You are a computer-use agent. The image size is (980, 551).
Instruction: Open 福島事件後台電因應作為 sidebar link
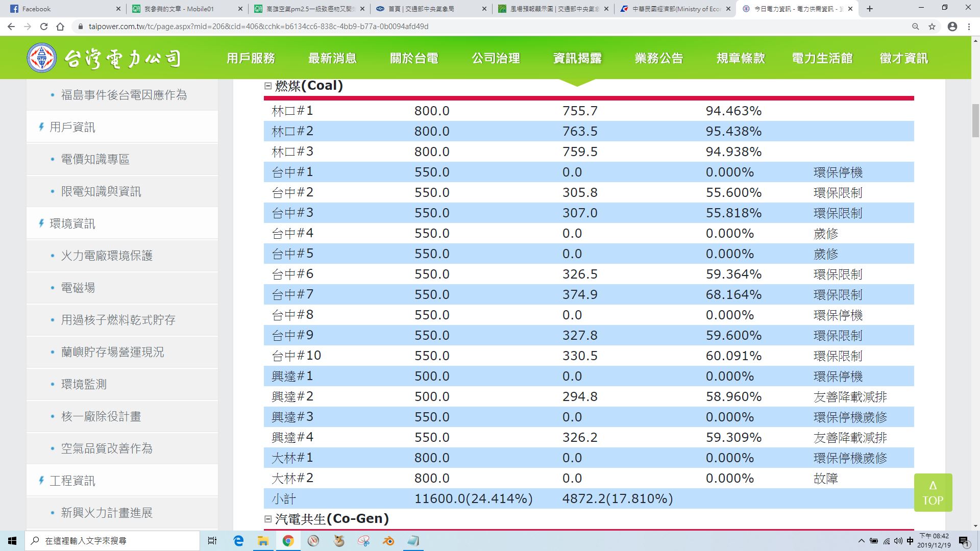click(124, 95)
